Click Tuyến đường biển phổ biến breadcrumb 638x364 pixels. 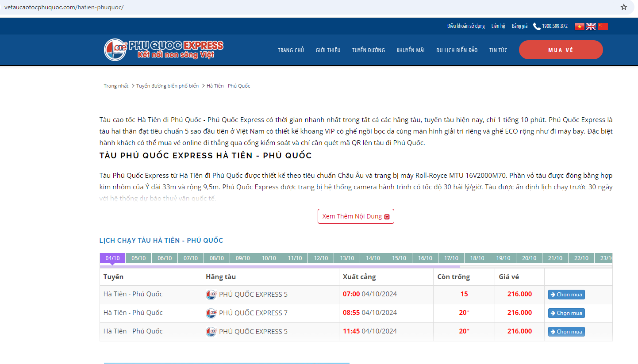click(x=167, y=86)
